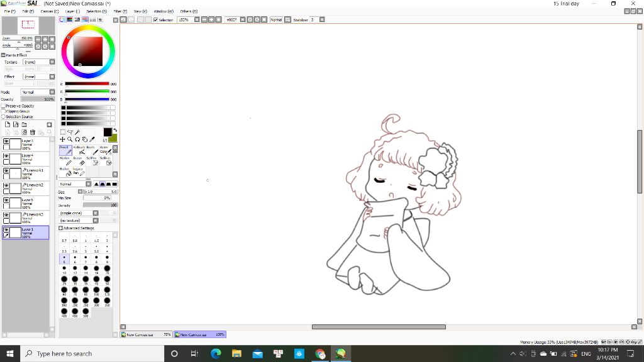
Task: Swap foreground and background colors
Action: coord(115,130)
